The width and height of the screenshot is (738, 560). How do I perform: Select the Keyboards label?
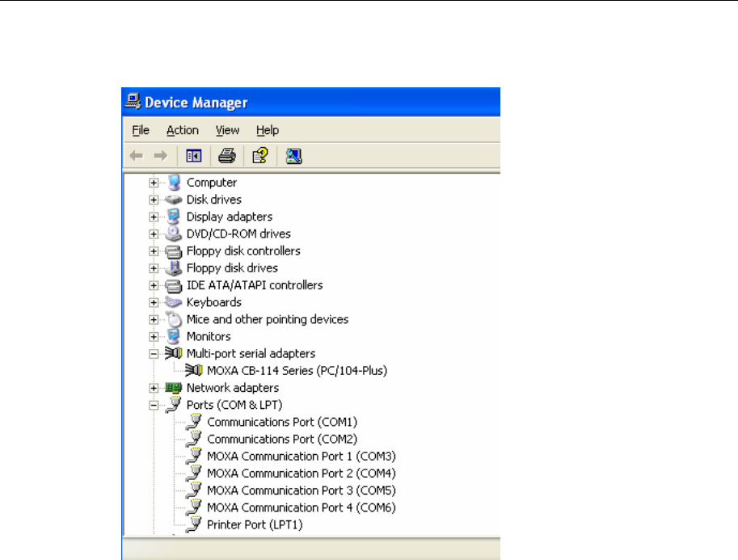point(214,302)
